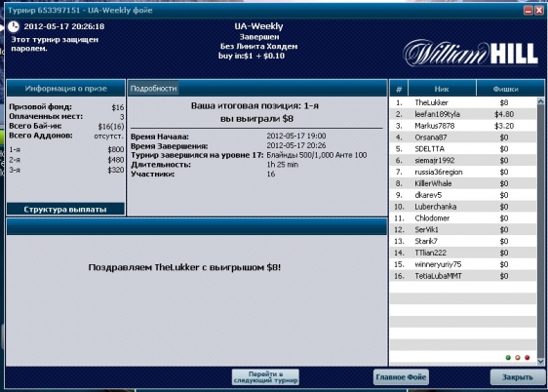Click the player list scrollbar down arrow
The height and width of the screenshot is (392, 548).
point(540,361)
